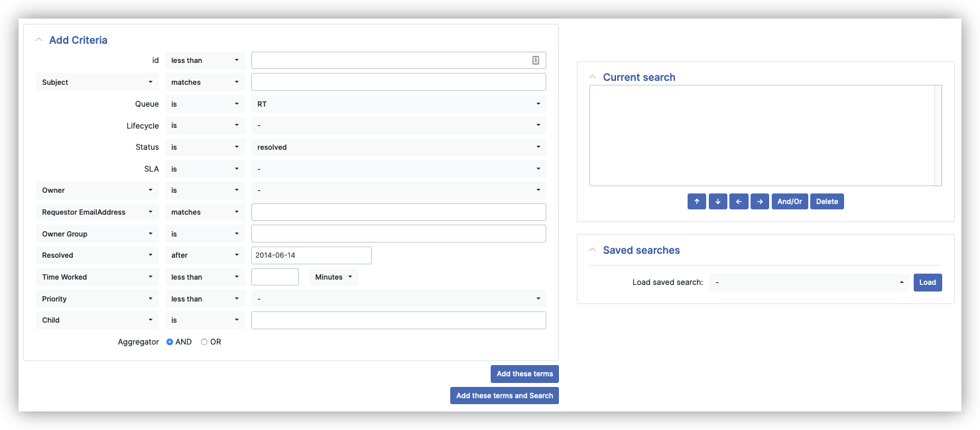
Task: Click the Load button for saved searches
Action: tap(928, 282)
